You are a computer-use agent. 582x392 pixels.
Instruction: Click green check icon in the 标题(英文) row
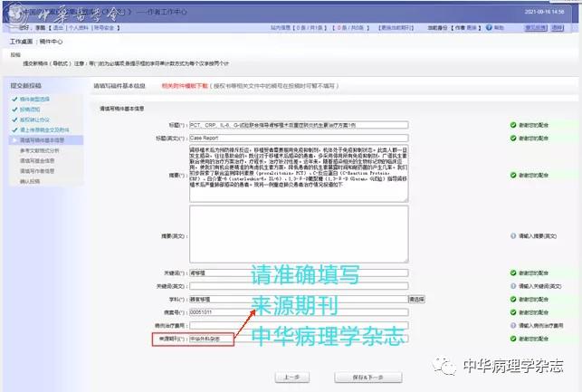pyautogui.click(x=513, y=139)
